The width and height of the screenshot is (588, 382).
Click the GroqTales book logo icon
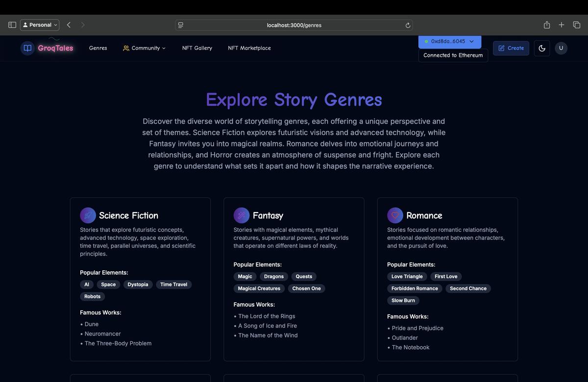(x=27, y=48)
